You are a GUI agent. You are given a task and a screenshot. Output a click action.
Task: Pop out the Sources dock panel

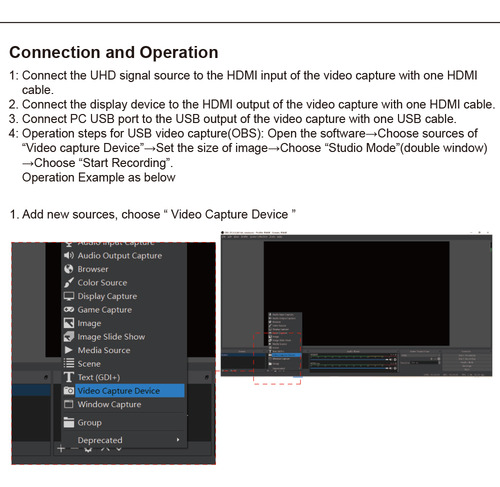pos(207,377)
